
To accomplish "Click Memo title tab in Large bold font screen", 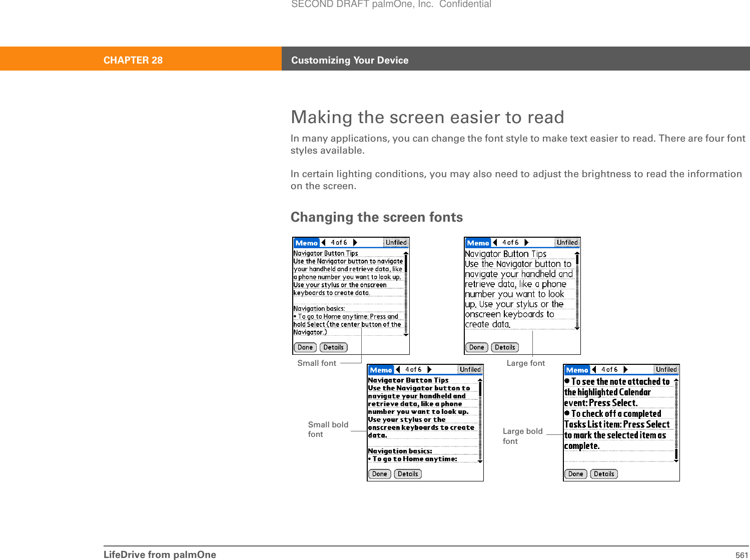I will click(x=577, y=370).
